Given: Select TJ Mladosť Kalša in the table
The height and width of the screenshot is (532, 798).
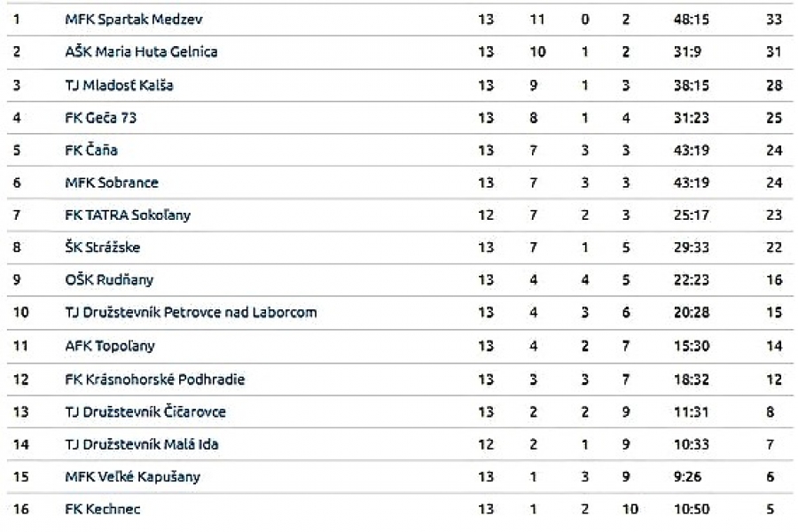Looking at the screenshot, I should tap(119, 85).
